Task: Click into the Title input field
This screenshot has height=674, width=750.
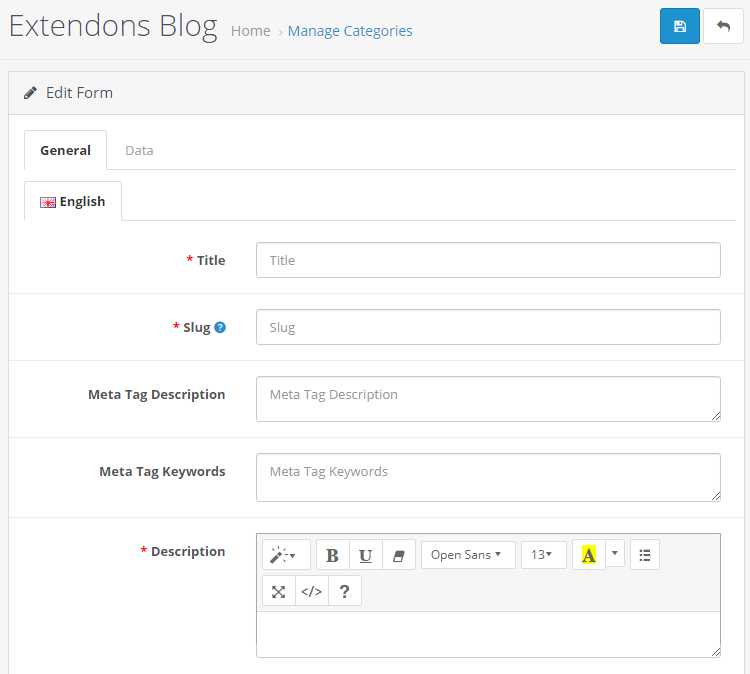Action: [x=488, y=260]
